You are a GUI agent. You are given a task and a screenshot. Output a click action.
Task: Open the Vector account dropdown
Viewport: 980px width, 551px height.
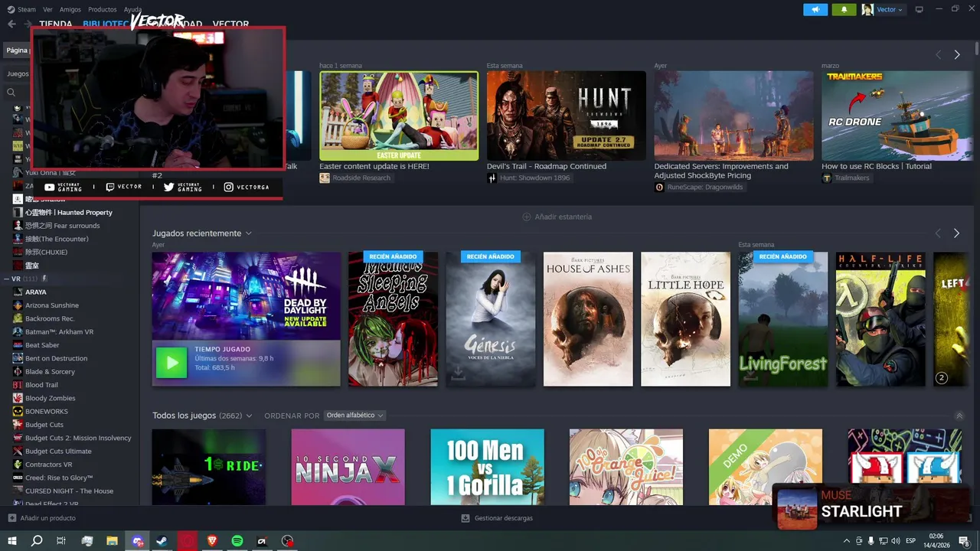click(x=884, y=9)
